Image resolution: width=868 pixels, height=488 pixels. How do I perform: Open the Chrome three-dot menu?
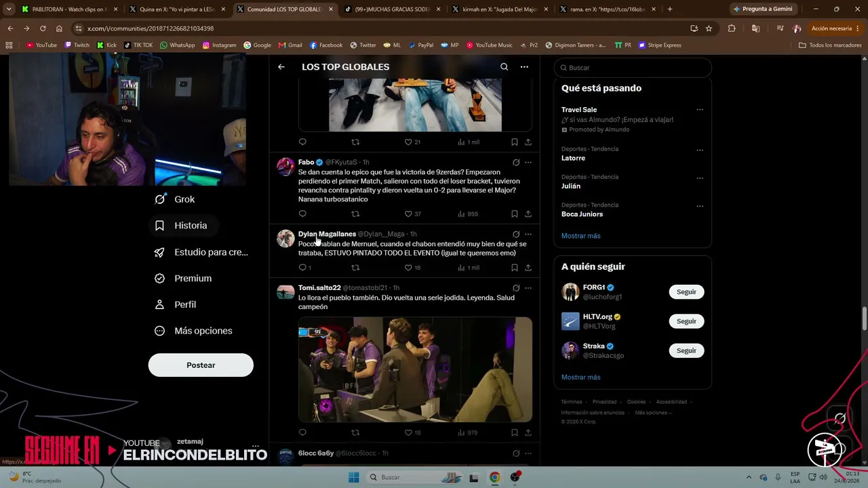point(858,28)
